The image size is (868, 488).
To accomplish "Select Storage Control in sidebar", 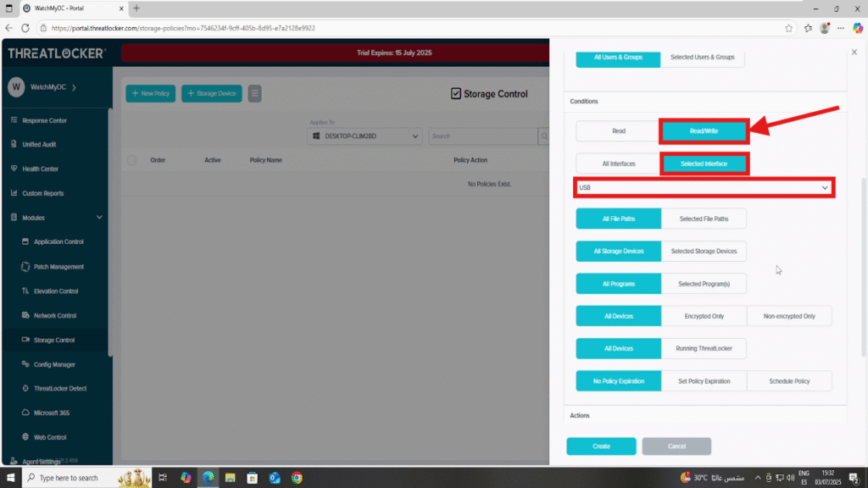I will [x=53, y=340].
